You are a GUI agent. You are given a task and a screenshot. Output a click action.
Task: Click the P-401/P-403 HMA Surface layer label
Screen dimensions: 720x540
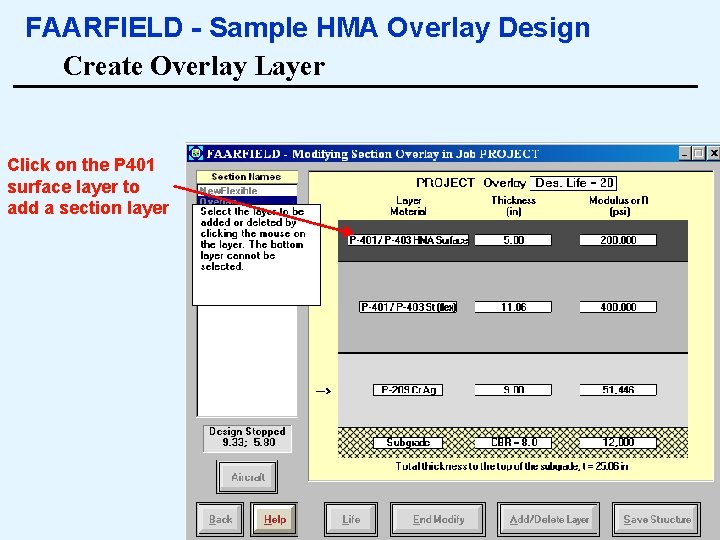click(408, 240)
